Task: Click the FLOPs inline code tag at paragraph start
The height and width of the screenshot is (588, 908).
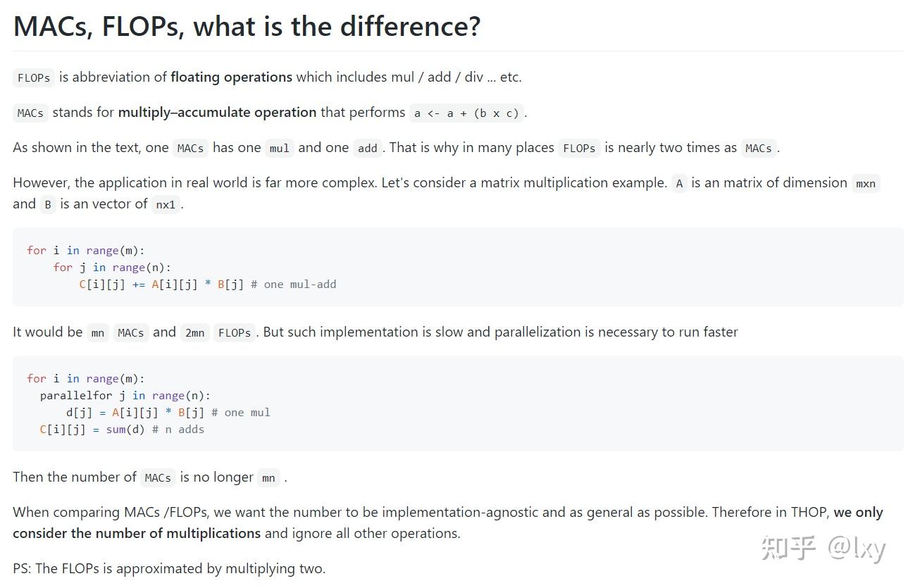Action: pos(33,77)
